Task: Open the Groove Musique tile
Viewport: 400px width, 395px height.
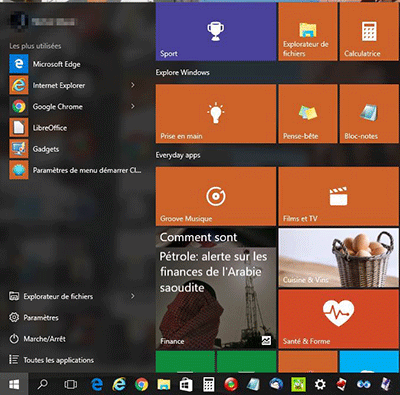Action: (x=216, y=196)
